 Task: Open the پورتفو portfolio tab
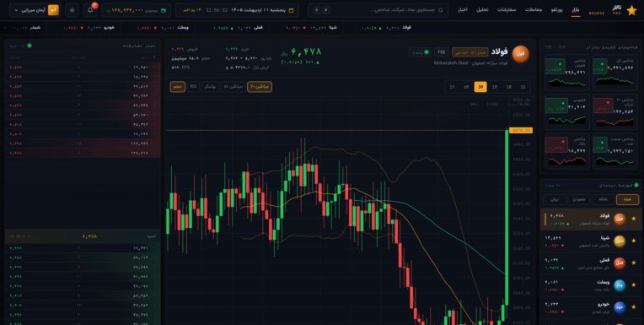pos(557,10)
